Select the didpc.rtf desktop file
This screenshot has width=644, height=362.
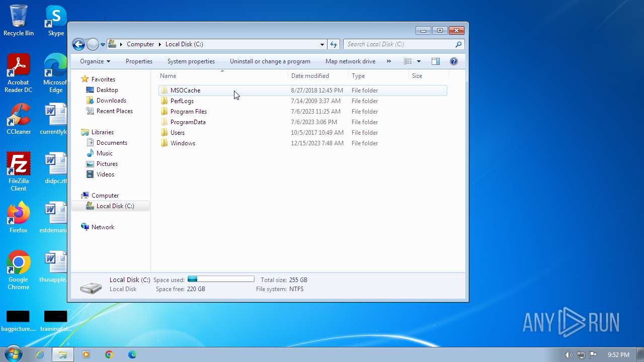pos(56,168)
